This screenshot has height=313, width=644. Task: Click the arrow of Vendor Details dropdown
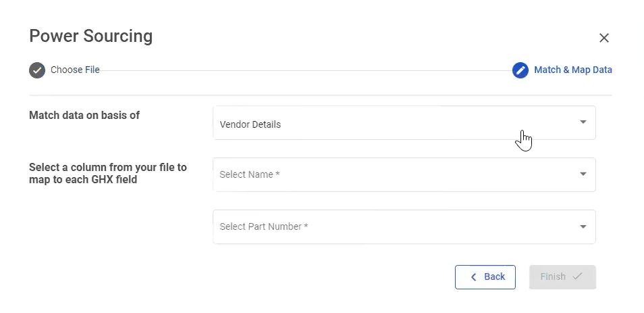583,122
